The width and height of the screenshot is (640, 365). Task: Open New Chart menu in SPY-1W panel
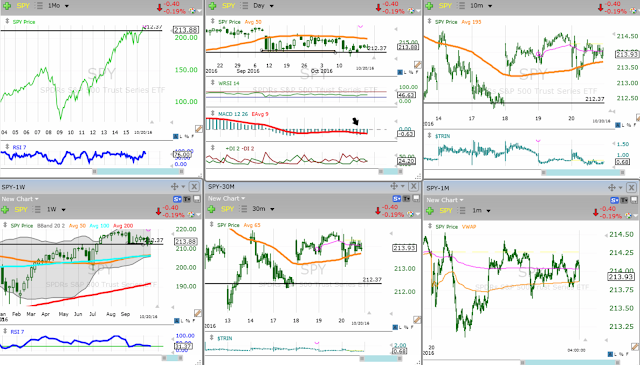click(20, 199)
